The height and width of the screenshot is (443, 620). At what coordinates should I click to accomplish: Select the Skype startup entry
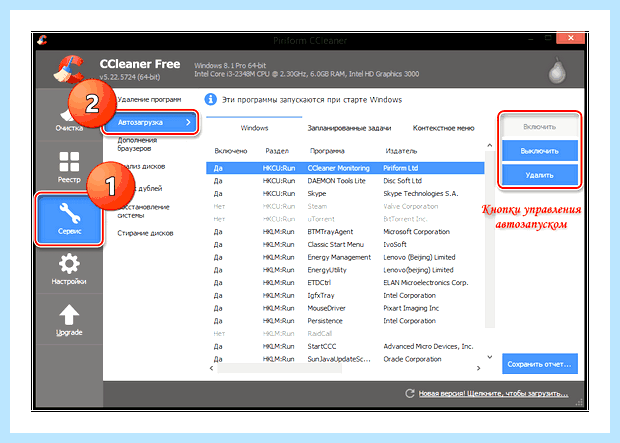pos(345,193)
